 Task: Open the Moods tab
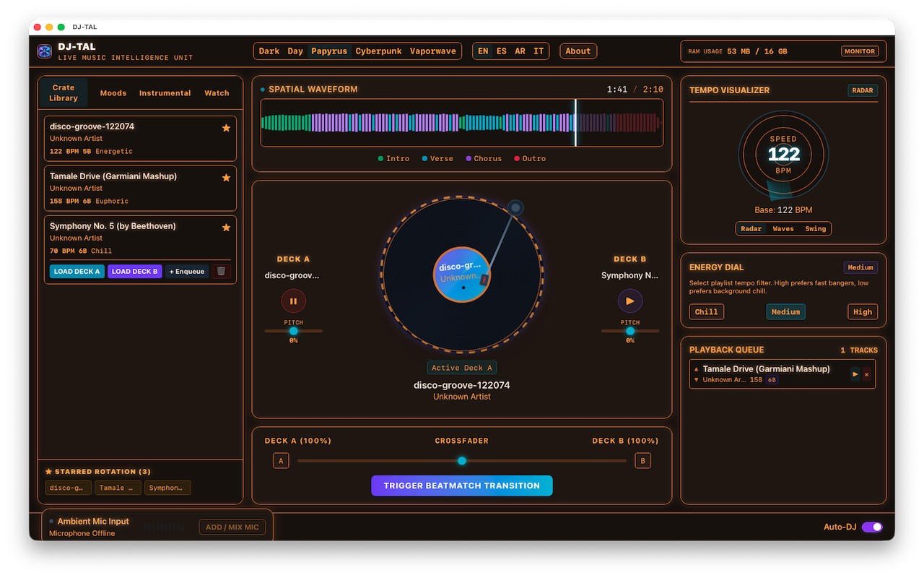pyautogui.click(x=113, y=93)
